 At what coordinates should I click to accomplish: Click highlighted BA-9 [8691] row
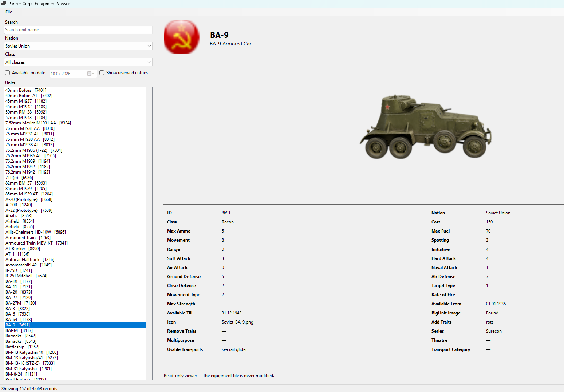75,325
